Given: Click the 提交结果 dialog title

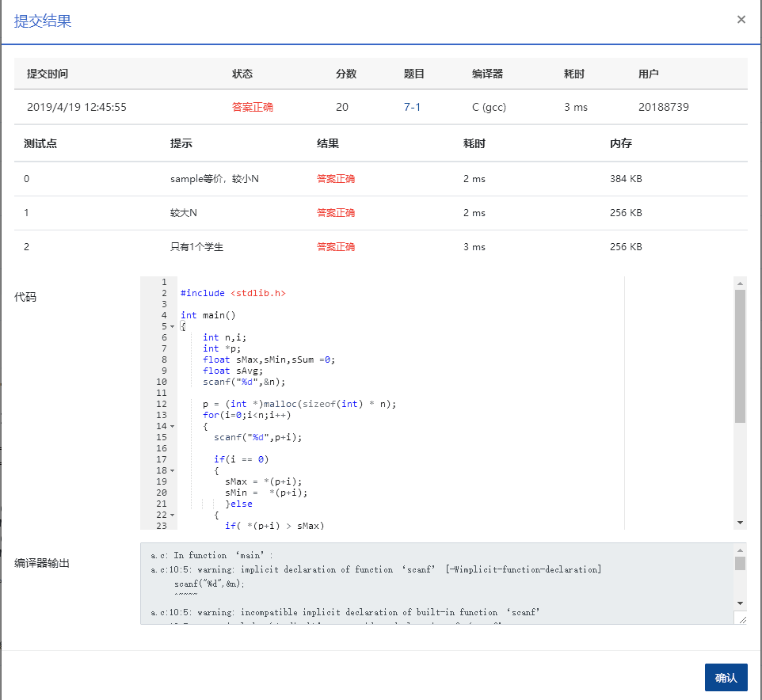Looking at the screenshot, I should tap(43, 21).
